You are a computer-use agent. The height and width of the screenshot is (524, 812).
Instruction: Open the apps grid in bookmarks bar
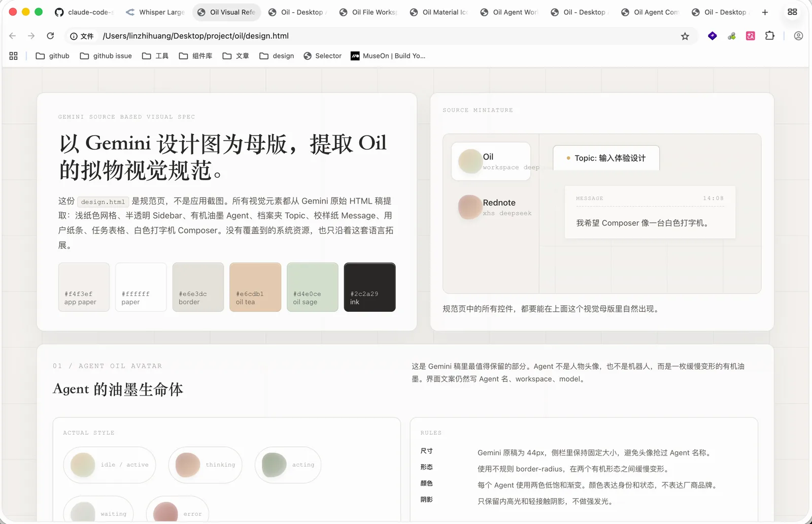(13, 56)
